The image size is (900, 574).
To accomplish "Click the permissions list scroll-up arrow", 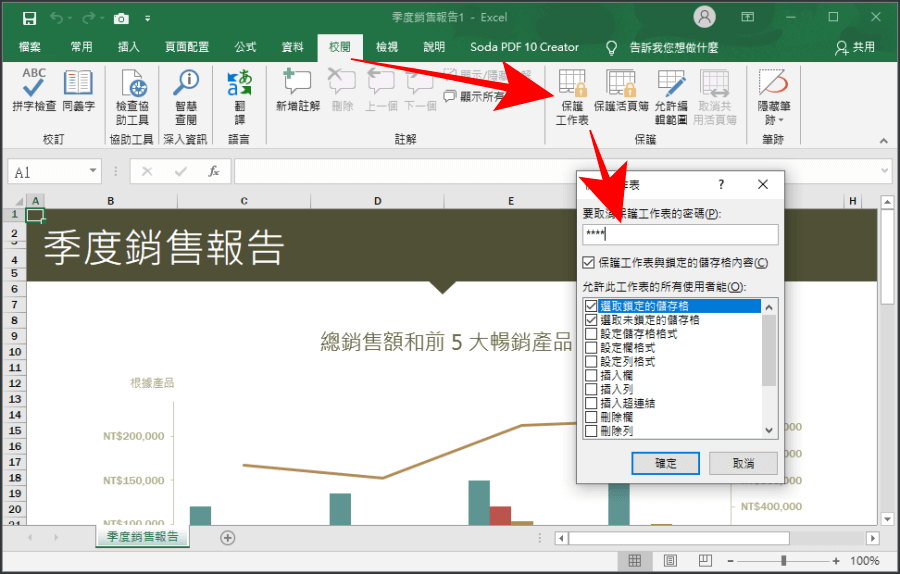I will [769, 307].
